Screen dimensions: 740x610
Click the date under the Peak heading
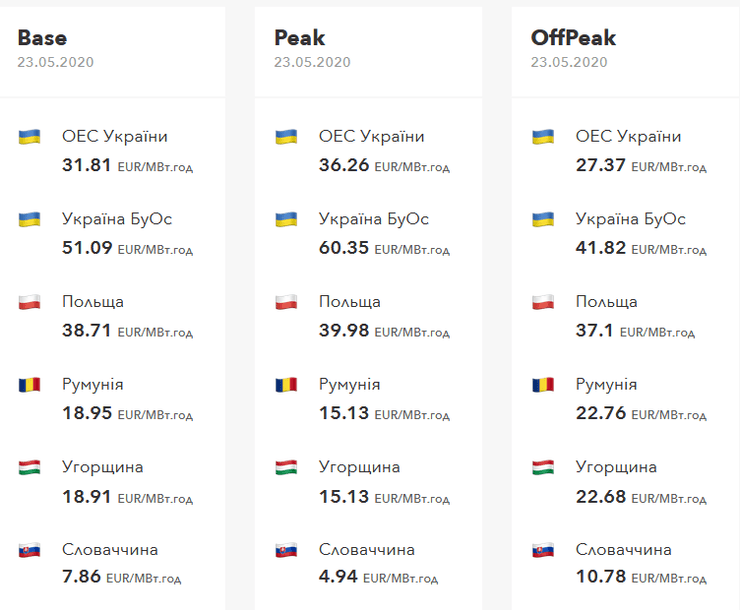tap(312, 62)
